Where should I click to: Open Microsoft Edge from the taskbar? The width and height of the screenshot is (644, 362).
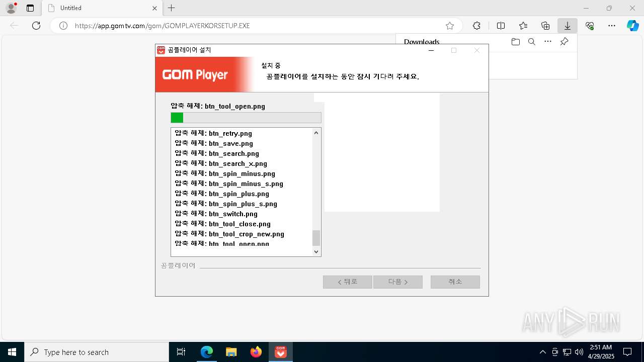coord(207,352)
